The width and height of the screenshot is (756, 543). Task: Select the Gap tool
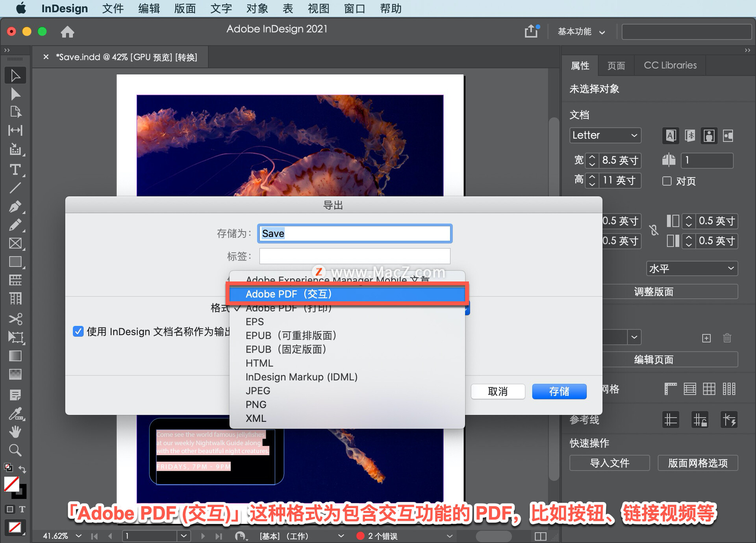pos(15,130)
